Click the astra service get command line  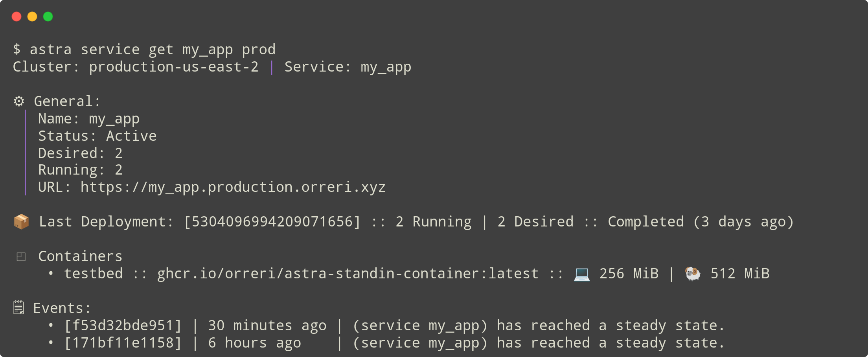144,50
